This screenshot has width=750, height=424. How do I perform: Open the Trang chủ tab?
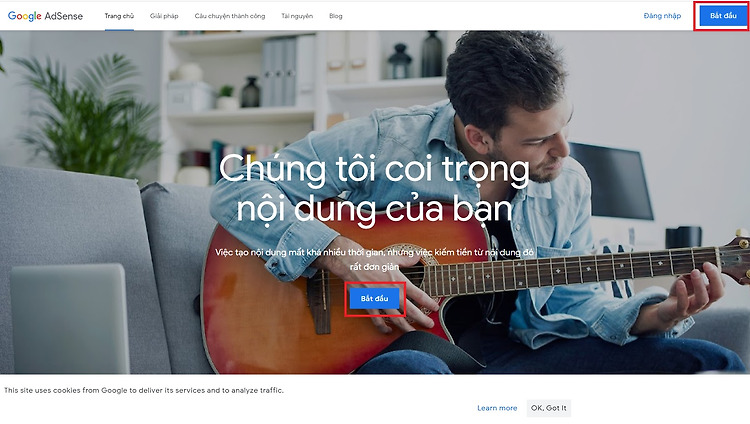point(119,16)
